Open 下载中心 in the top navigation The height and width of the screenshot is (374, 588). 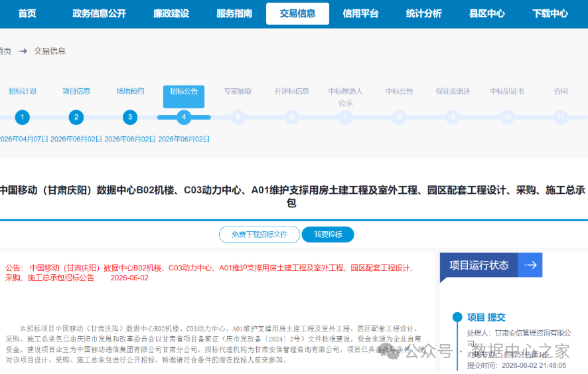(550, 13)
